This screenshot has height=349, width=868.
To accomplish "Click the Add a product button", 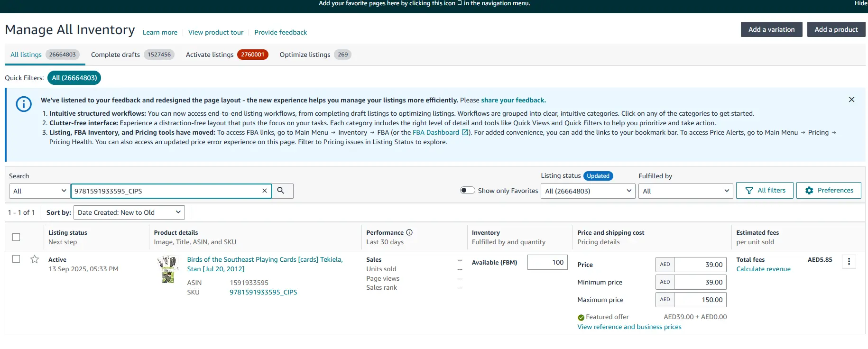I will [836, 29].
